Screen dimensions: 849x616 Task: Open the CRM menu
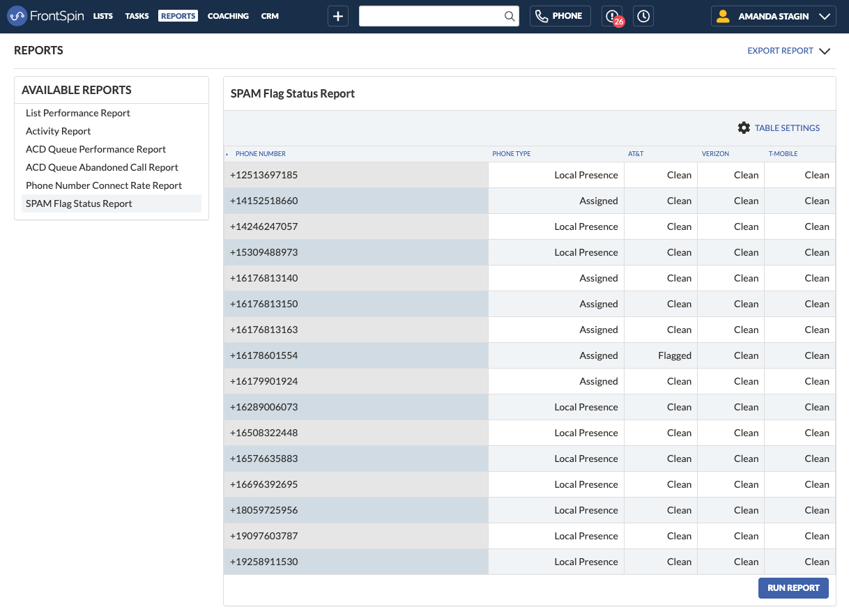coord(270,16)
